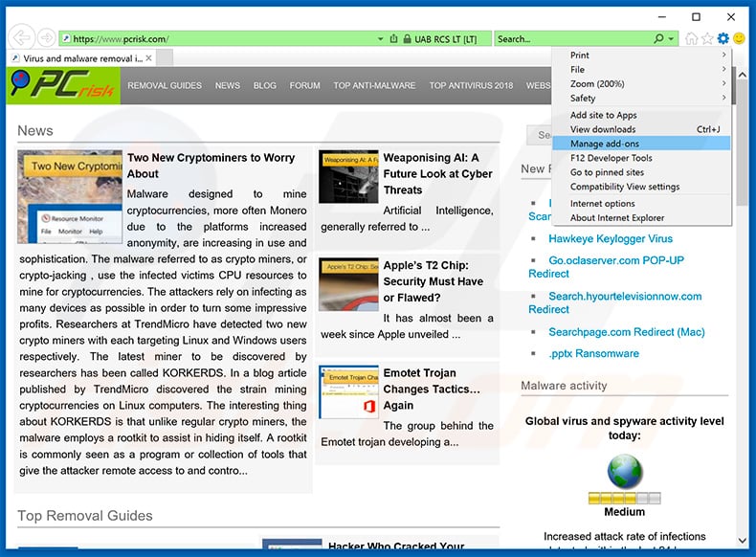
Task: Open Weaponising AI article headline
Action: click(437, 173)
